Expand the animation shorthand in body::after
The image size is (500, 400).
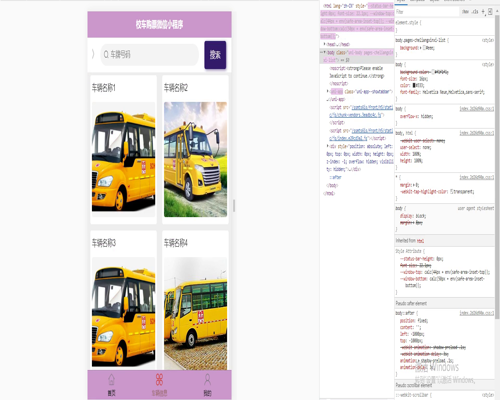[x=419, y=361]
